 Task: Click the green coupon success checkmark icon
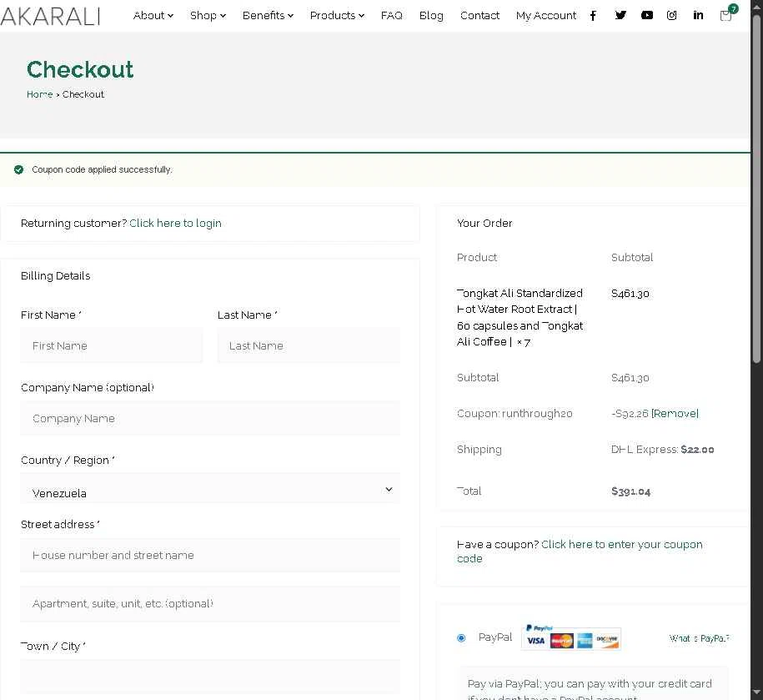[18, 169]
